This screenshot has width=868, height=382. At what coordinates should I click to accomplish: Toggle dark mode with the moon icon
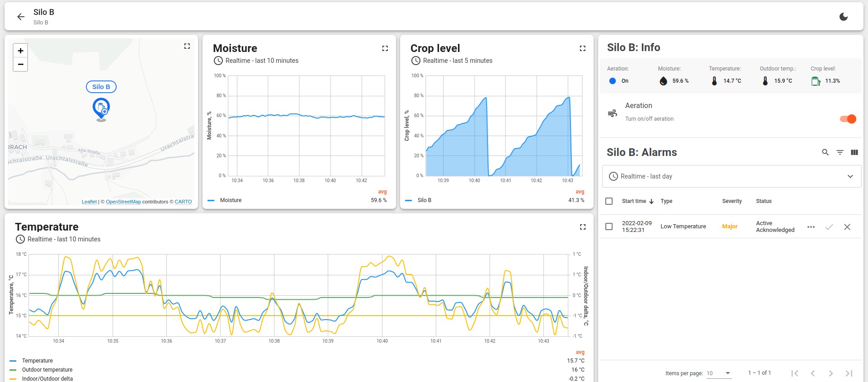pyautogui.click(x=843, y=17)
